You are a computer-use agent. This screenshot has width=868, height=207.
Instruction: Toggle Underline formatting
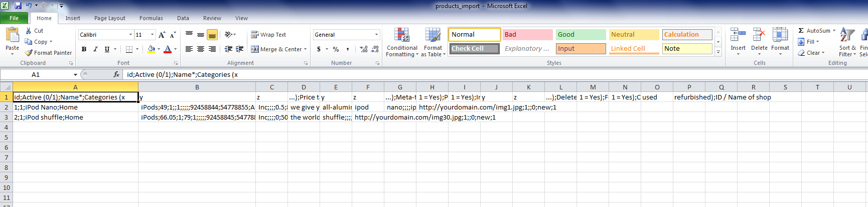107,49
